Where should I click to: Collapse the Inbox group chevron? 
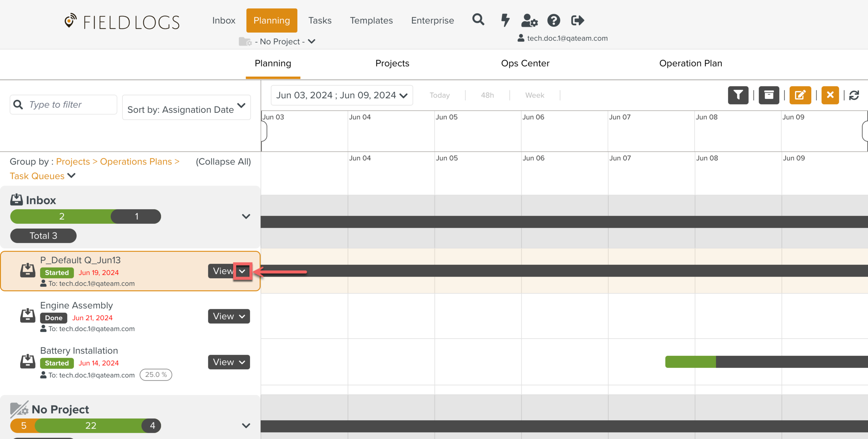(x=246, y=217)
